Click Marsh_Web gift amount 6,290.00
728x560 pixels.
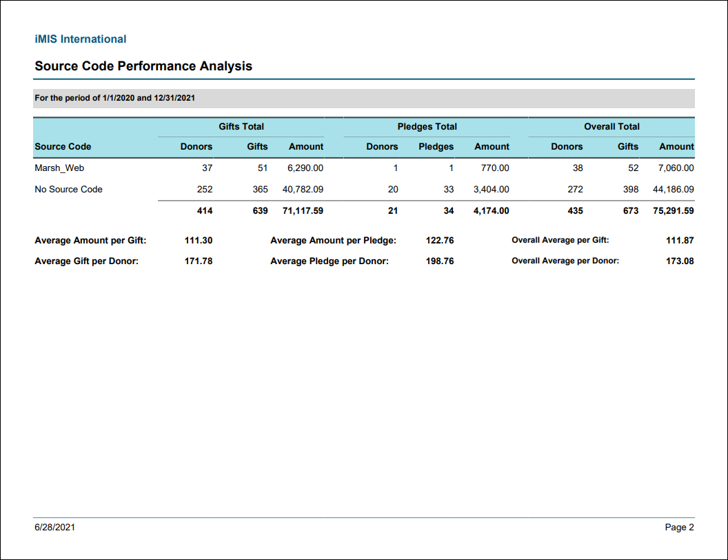click(305, 168)
